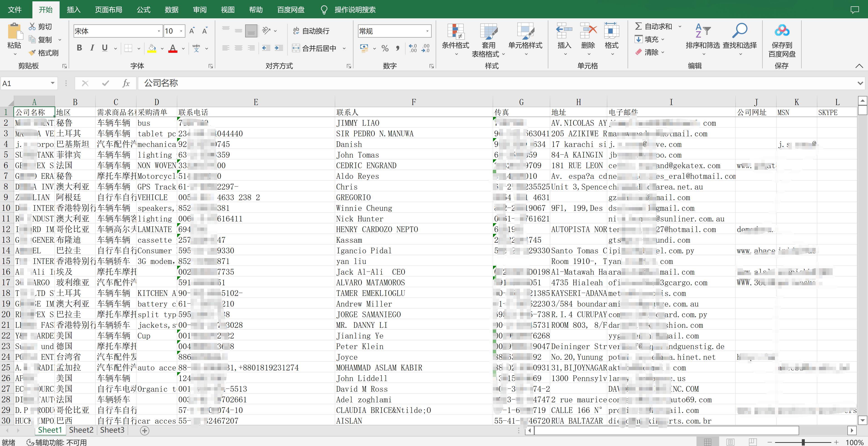Screen dimensions: 868x446
Task: Click the red font color swatch
Action: 173,48
